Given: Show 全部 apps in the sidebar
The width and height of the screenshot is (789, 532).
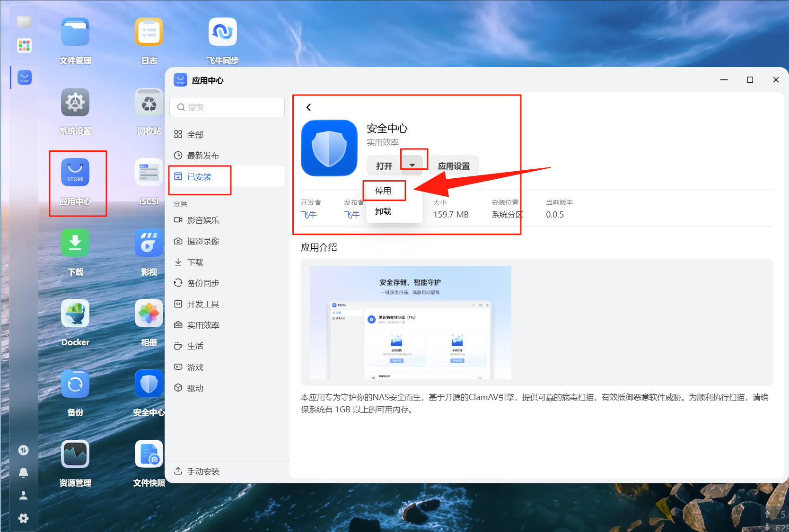Looking at the screenshot, I should coord(227,135).
